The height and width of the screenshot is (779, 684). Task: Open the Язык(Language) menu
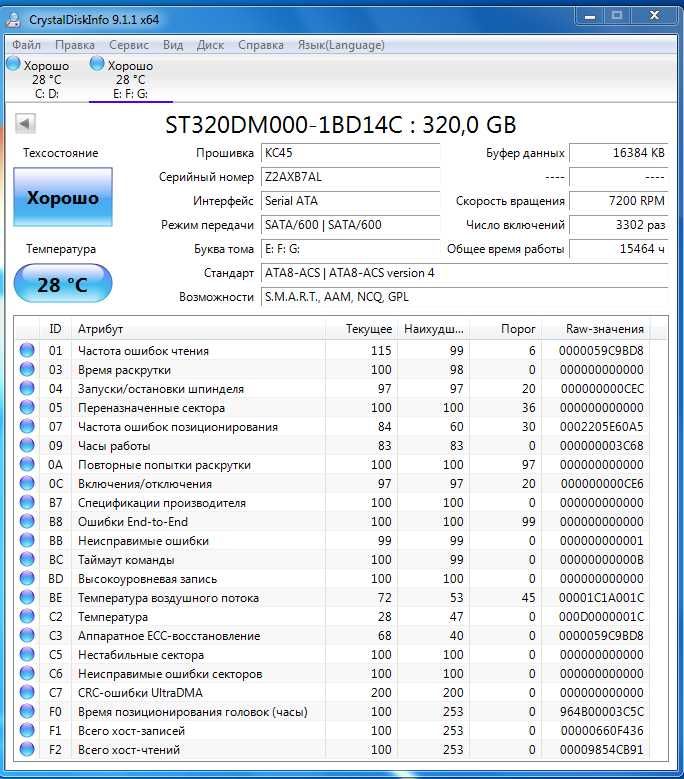341,45
